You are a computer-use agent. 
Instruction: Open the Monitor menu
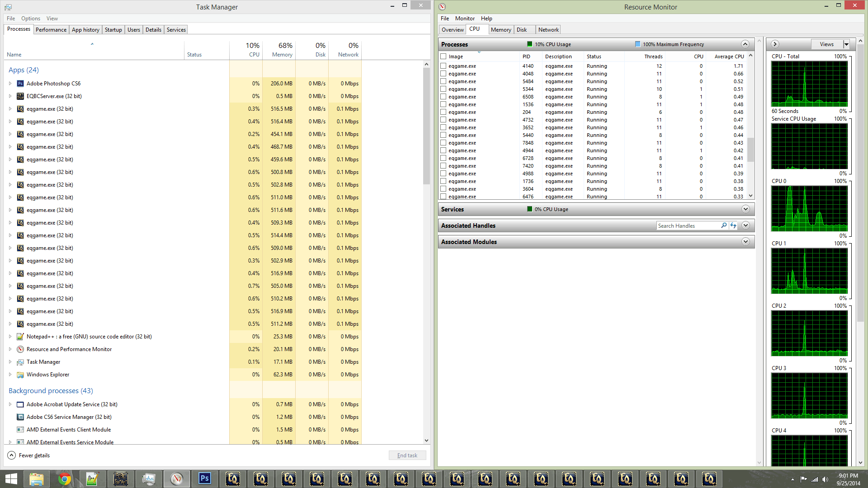click(x=464, y=19)
